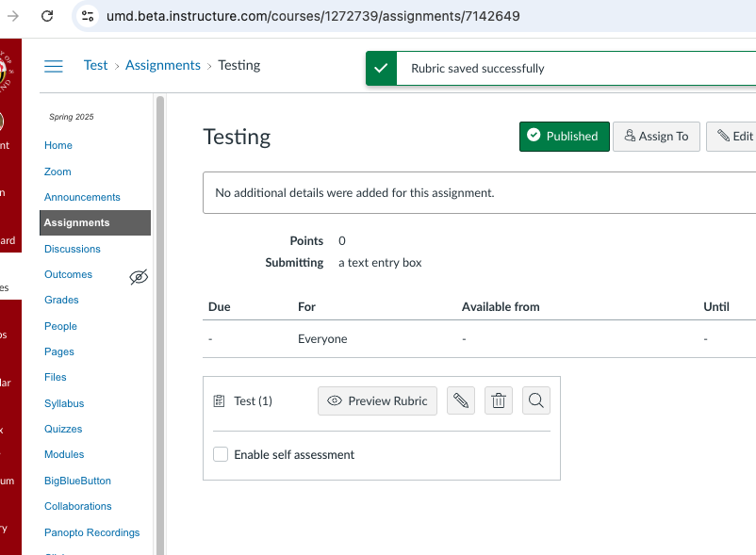Viewport: 756px width, 555px height.
Task: Click the 'a text entry box' submission value
Action: click(x=380, y=263)
